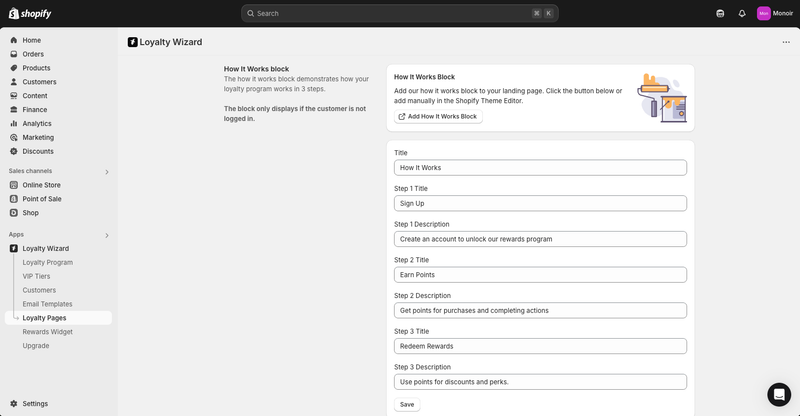Click the Loyalty Wizard page heading
Viewport: 800px width, 416px height.
click(170, 42)
